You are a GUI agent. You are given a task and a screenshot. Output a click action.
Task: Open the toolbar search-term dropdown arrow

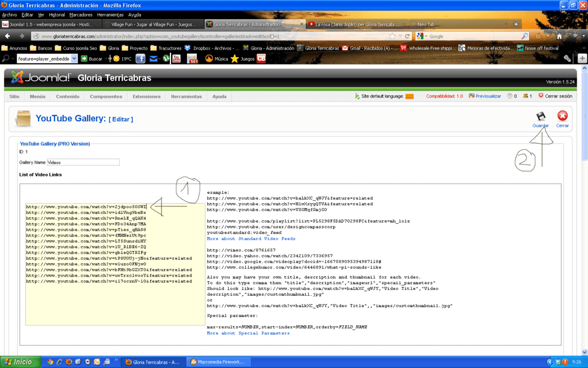74,58
